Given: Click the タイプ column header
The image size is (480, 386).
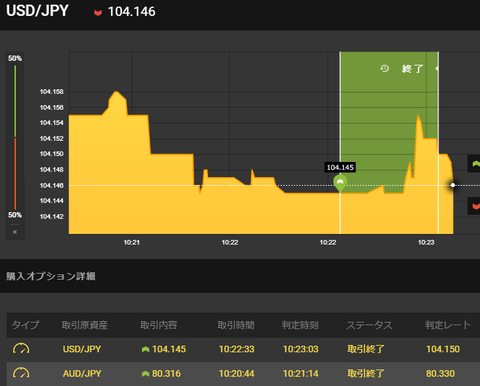Looking at the screenshot, I should pos(25,325).
